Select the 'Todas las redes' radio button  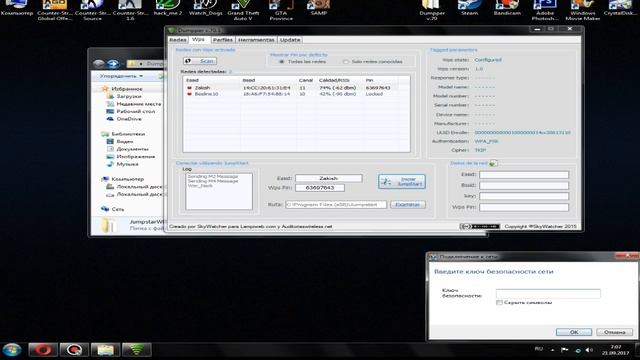(282, 62)
